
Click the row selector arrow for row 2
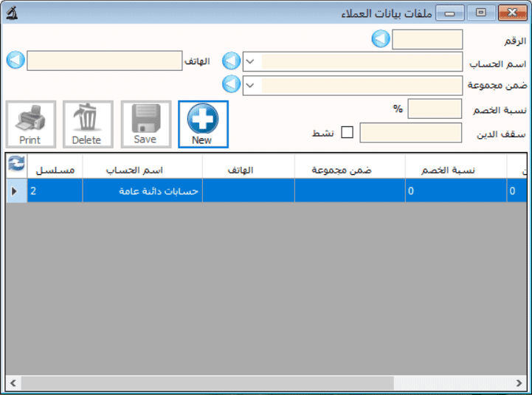point(15,191)
